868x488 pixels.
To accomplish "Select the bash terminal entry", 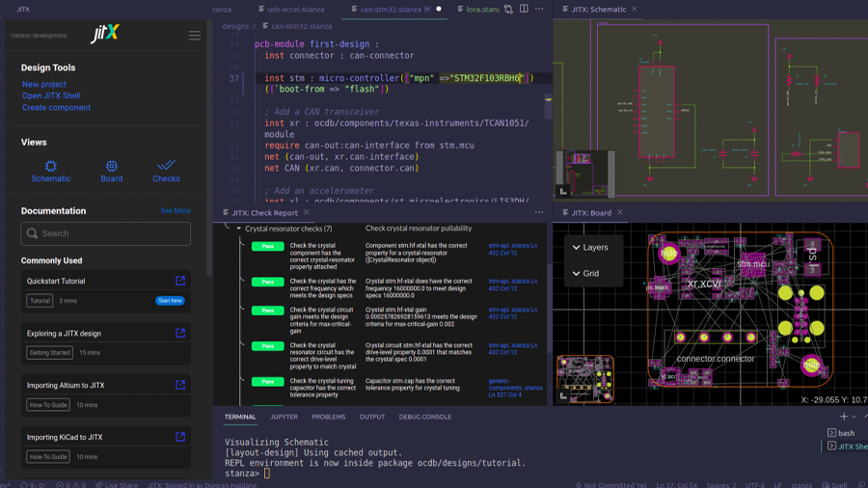I will click(x=841, y=433).
